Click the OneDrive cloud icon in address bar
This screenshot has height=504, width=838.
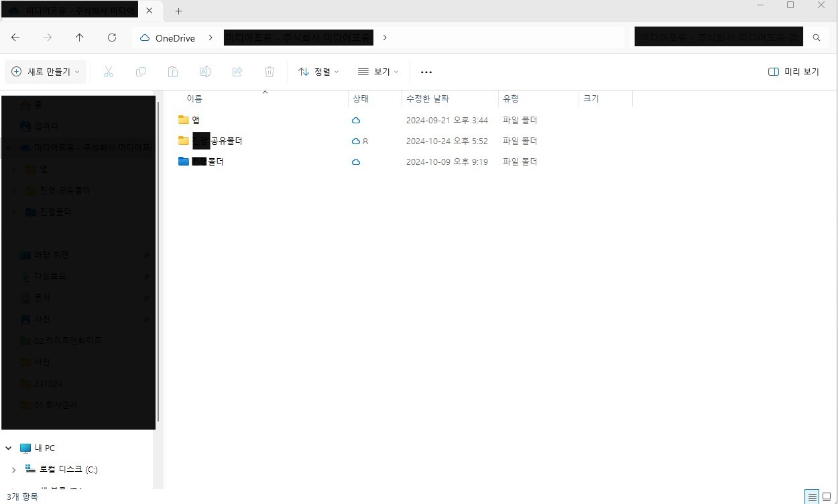(145, 38)
